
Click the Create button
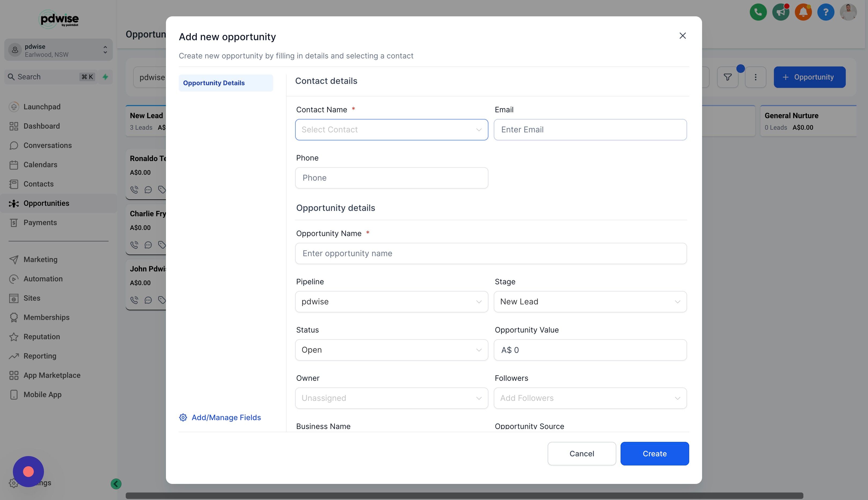coord(654,454)
